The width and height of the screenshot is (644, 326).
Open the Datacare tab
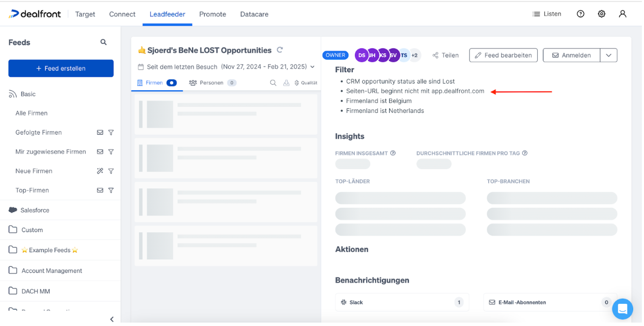pos(254,14)
